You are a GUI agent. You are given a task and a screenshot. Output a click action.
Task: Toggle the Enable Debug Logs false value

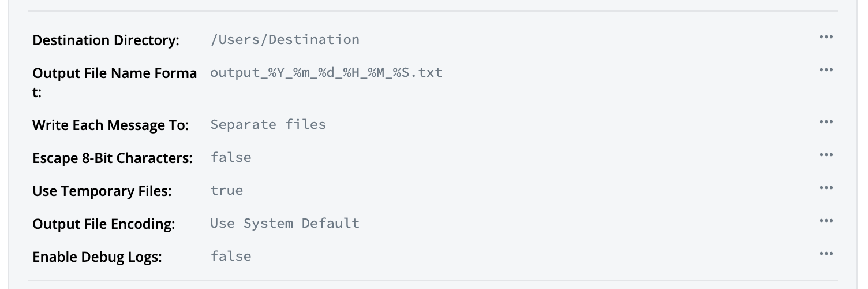pos(230,256)
